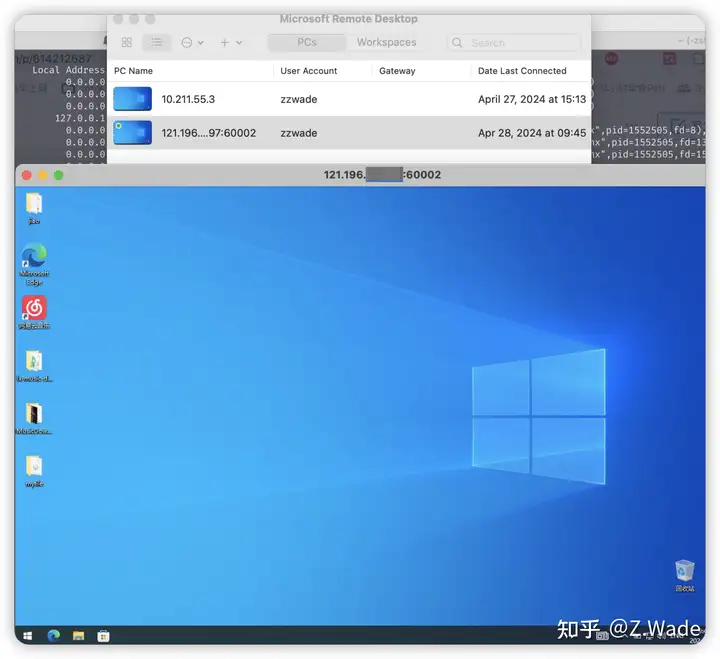Select the jiao folder on desktop

coord(34,208)
